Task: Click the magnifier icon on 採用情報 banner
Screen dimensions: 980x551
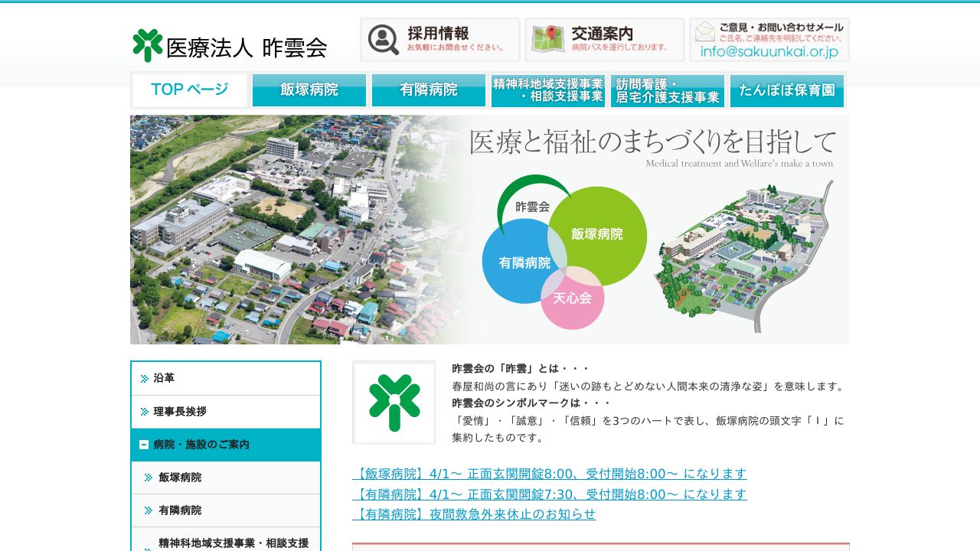Action: tap(383, 40)
